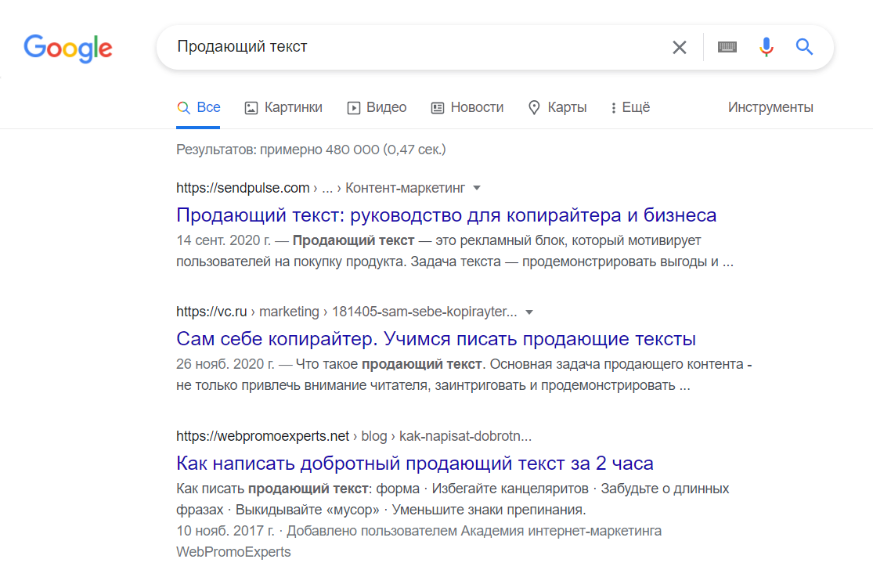873x588 pixels.
Task: Expand the Ещё menu
Action: pos(630,108)
